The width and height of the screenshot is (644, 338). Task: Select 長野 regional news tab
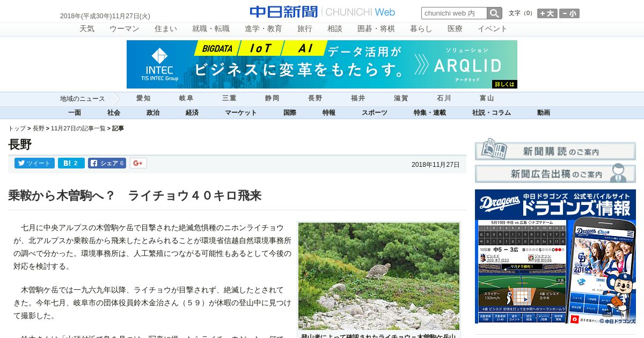315,99
